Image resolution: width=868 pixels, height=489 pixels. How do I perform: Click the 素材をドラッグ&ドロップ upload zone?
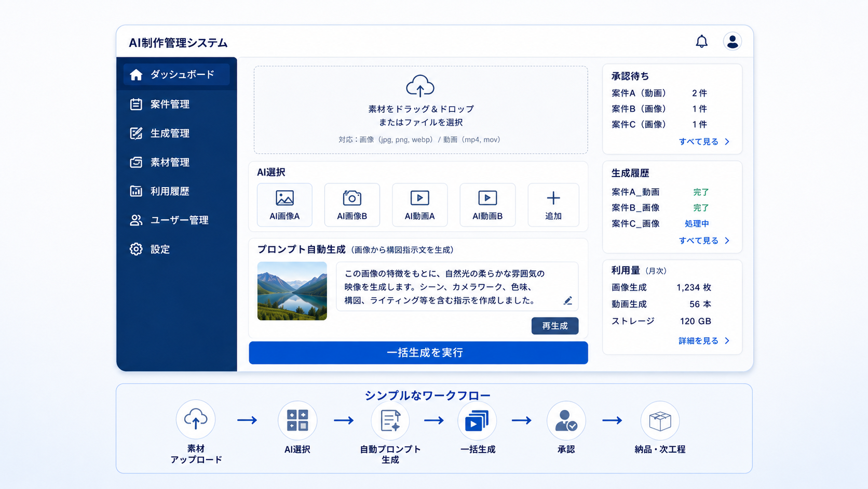421,110
